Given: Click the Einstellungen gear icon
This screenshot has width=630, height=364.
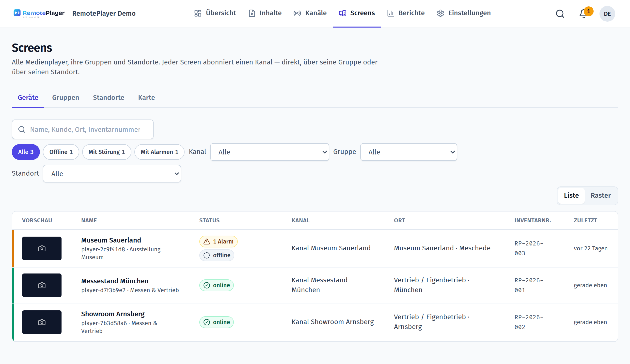Looking at the screenshot, I should click(x=440, y=13).
